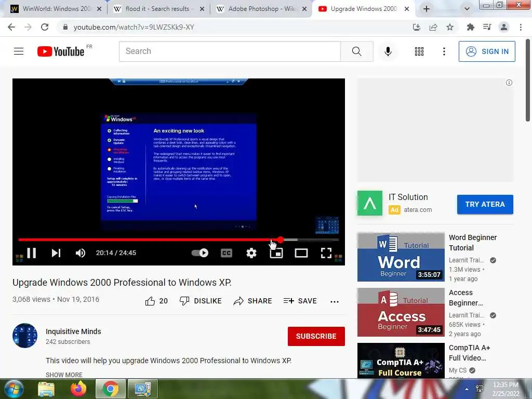Open Chrome profile avatar
Screen dimensions: 532x399
tap(504, 27)
